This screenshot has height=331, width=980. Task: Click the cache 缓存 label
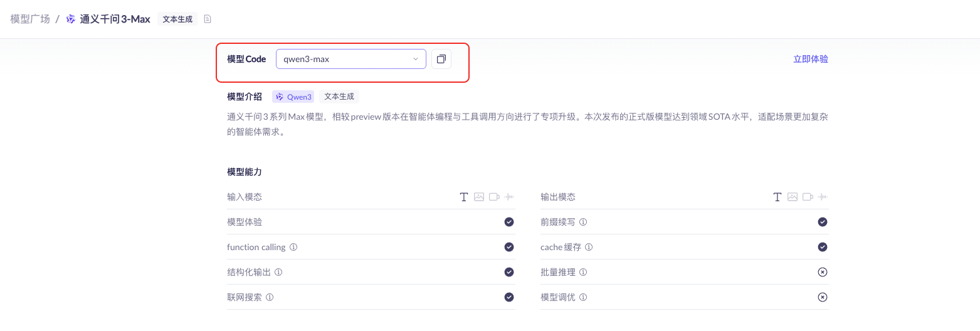click(x=561, y=247)
